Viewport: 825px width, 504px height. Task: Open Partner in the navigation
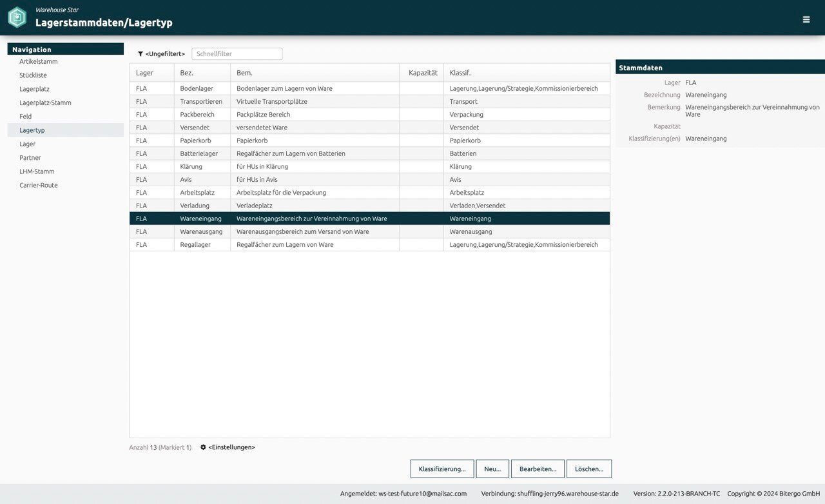coord(30,158)
